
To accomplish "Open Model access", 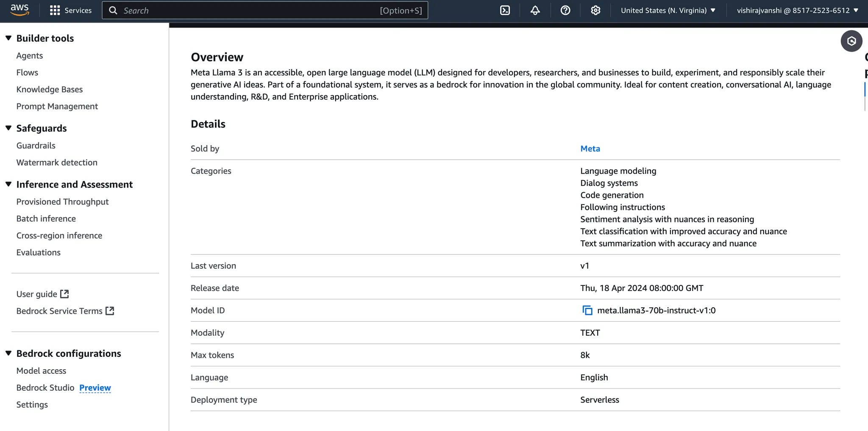I will click(x=41, y=371).
